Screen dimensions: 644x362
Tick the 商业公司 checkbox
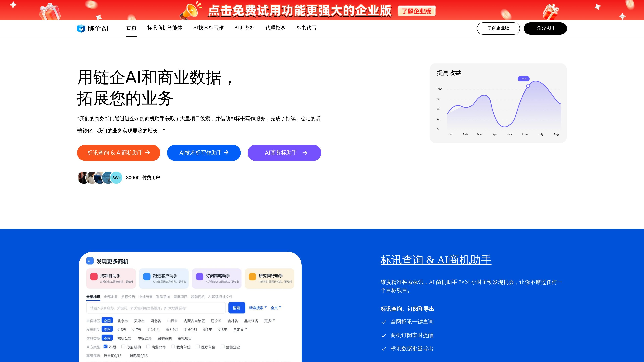[x=148, y=347]
